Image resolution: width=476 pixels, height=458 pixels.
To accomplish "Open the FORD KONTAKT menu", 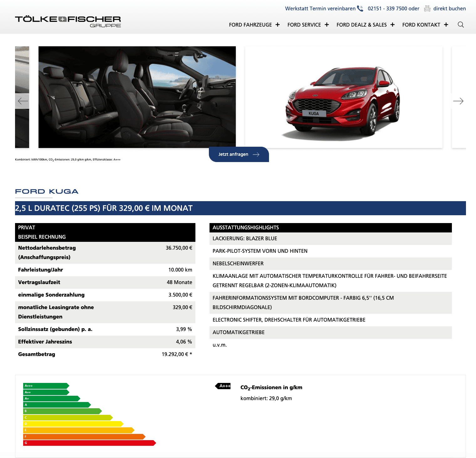I will pos(421,25).
